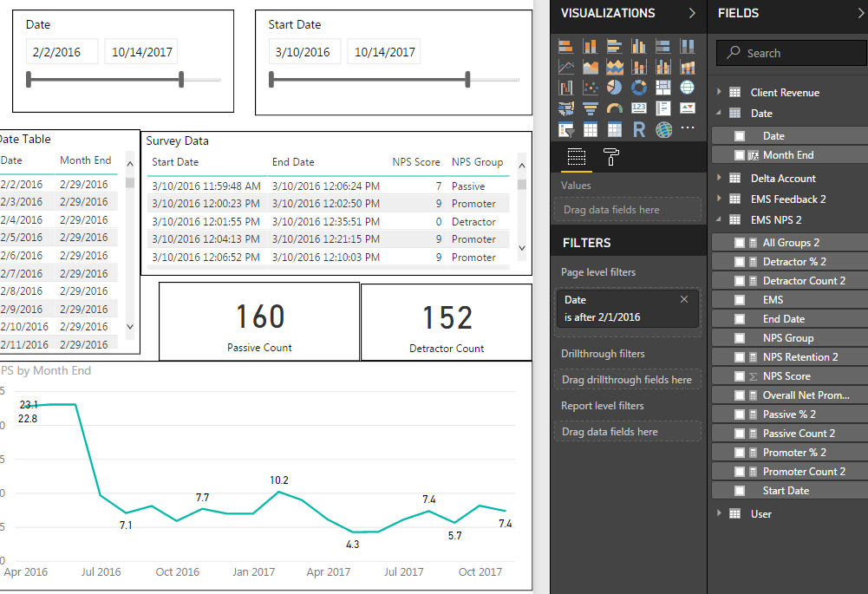Pick the Funnel chart visualization
The width and height of the screenshot is (868, 594).
point(591,108)
